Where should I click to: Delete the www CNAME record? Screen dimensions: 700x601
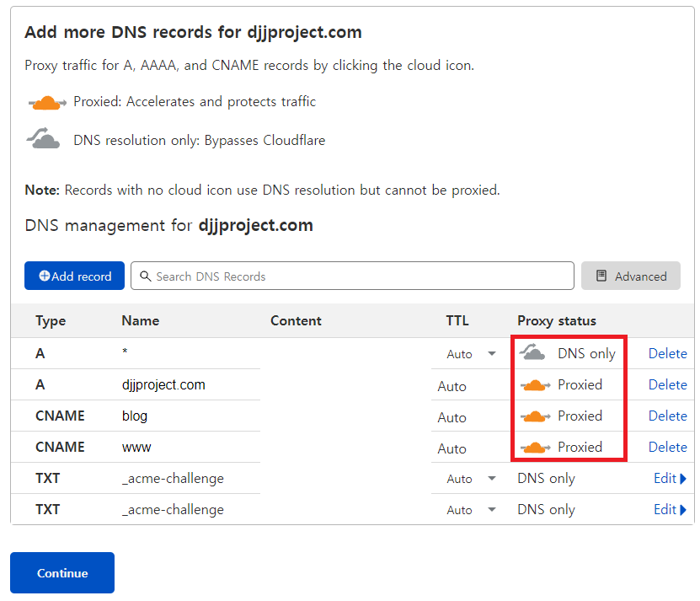pos(667,448)
